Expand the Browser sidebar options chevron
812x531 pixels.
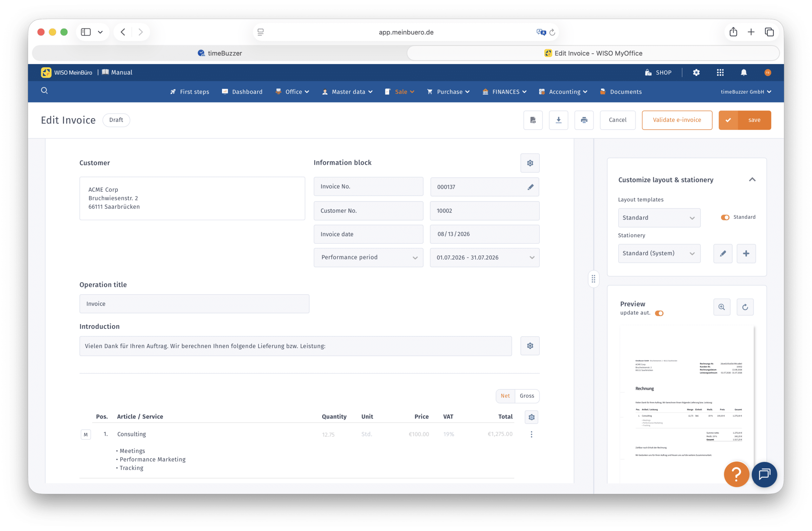100,32
